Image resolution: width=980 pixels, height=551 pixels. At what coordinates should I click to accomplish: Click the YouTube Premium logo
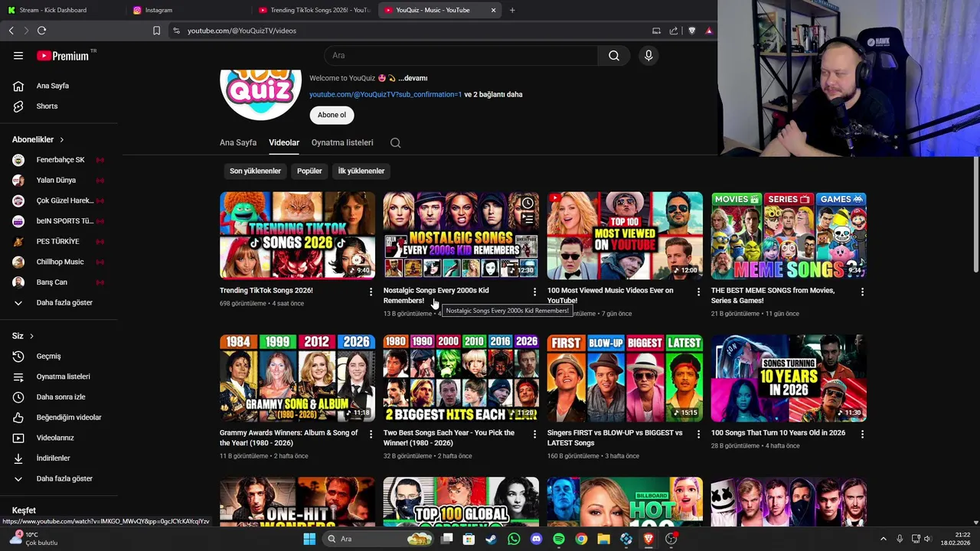(x=63, y=56)
